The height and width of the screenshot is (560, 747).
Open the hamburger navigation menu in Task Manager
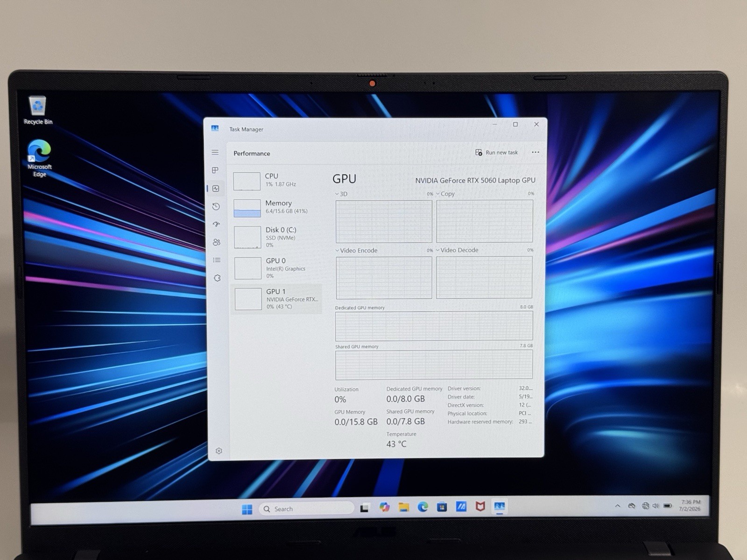click(x=215, y=153)
